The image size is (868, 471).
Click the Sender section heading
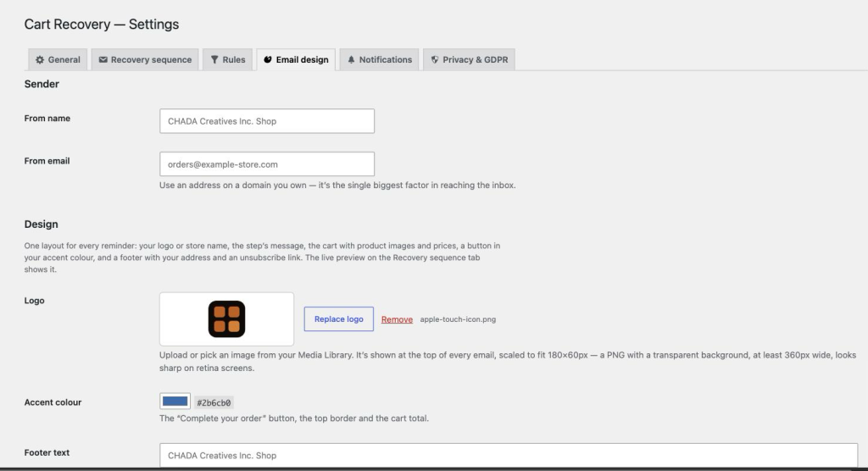(42, 84)
